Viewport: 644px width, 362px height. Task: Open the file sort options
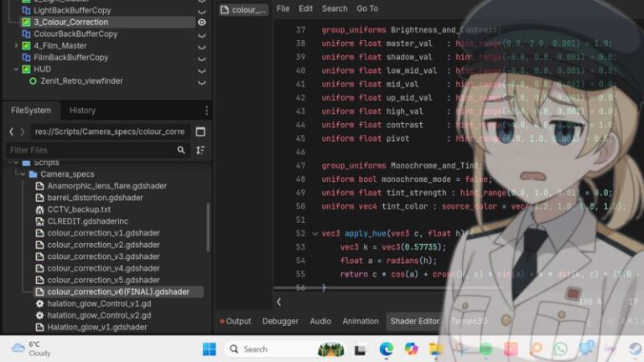pyautogui.click(x=200, y=150)
